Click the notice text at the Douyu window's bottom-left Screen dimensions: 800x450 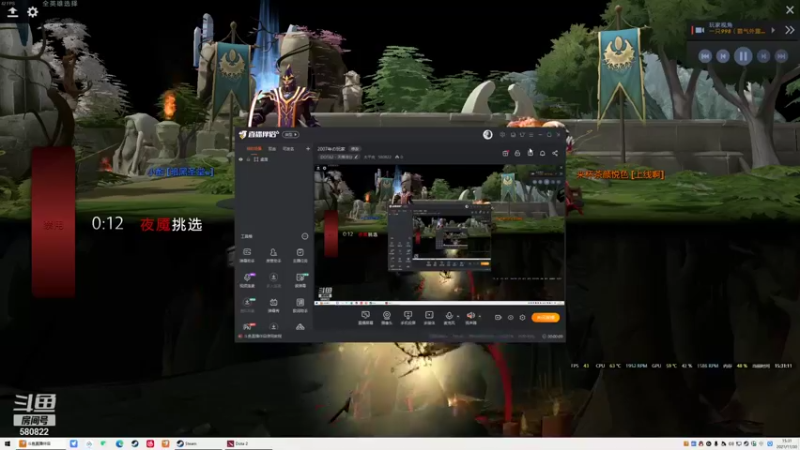(263, 336)
